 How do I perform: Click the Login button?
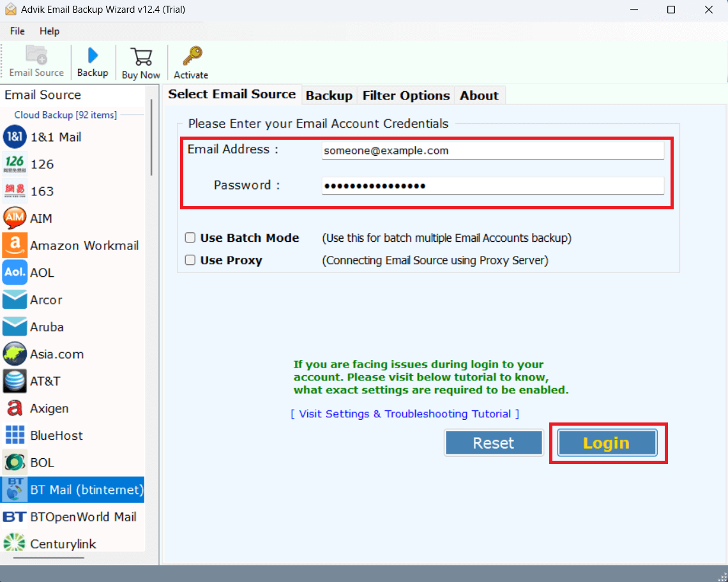607,443
